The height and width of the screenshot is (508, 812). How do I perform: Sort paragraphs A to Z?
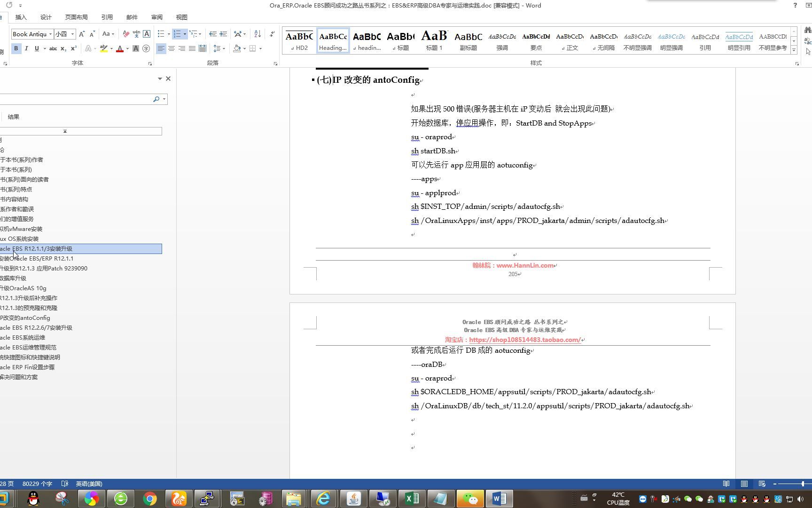tap(258, 34)
